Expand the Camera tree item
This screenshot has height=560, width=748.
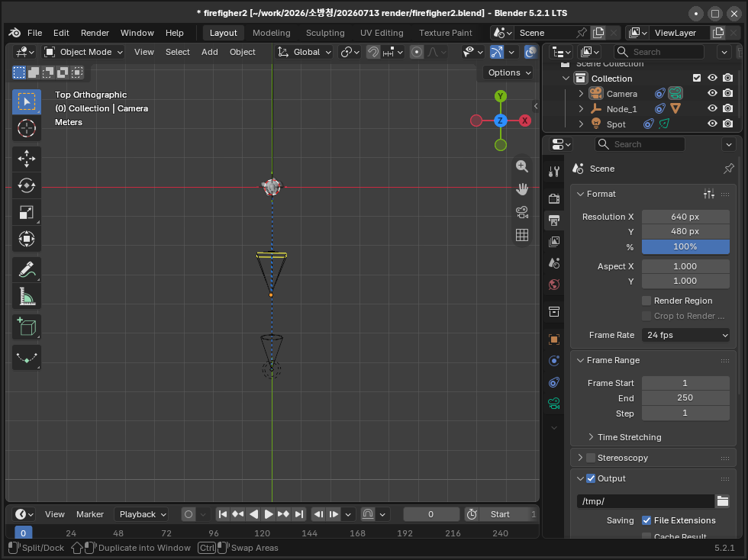[x=581, y=94]
